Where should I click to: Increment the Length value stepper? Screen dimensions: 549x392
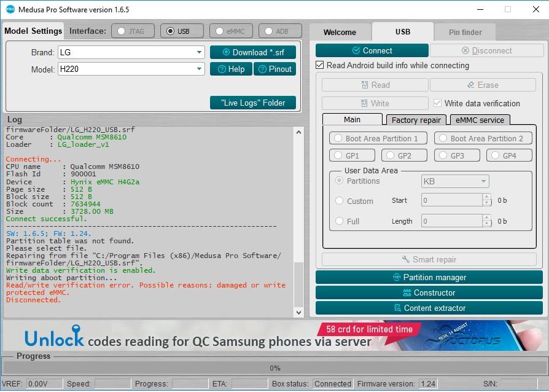(x=487, y=218)
